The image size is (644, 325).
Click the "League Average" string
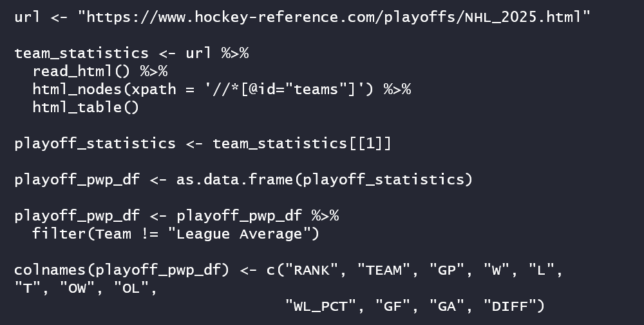coord(239,234)
